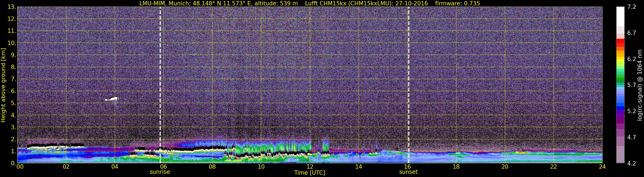Click the time axis tick label 00
Image resolution: width=644 pixels, height=177 pixels.
[x=20, y=167]
